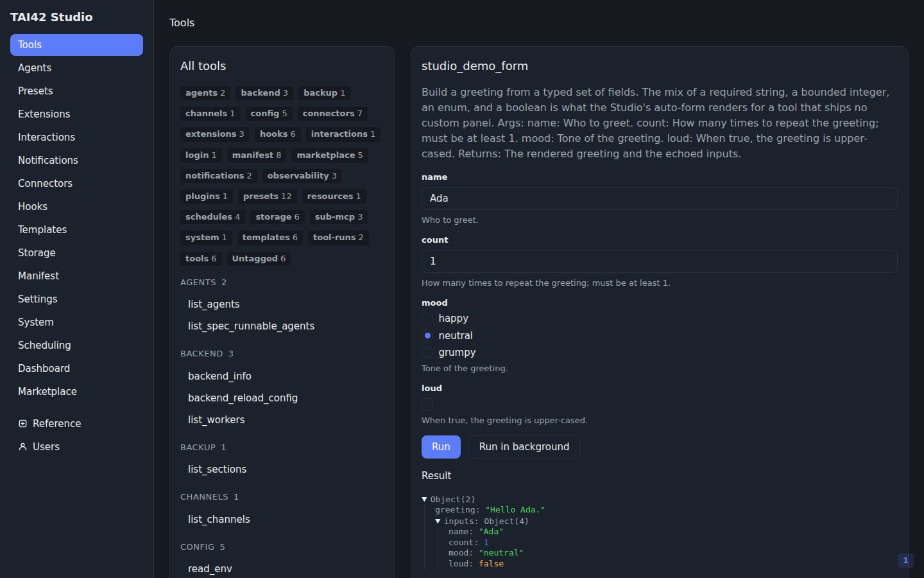The width and height of the screenshot is (924, 578).
Task: Enable the loud checkbox
Action: 427,404
